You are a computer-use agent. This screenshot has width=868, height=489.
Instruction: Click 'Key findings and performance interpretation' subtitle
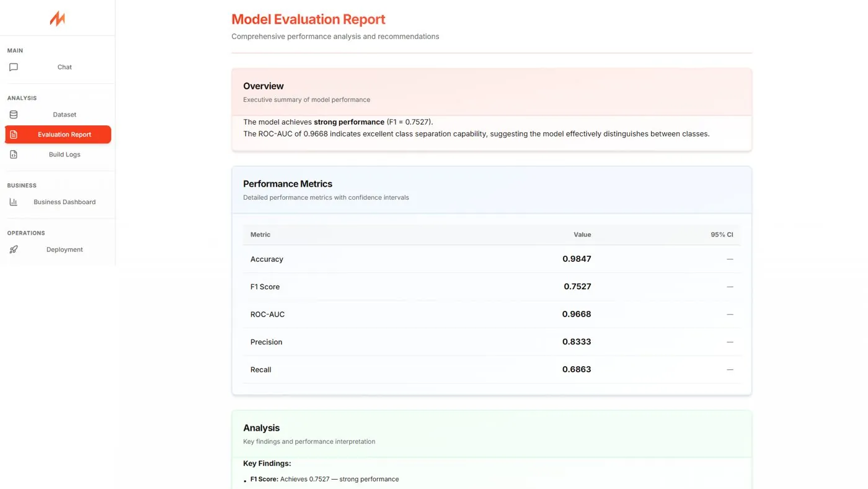pos(309,442)
